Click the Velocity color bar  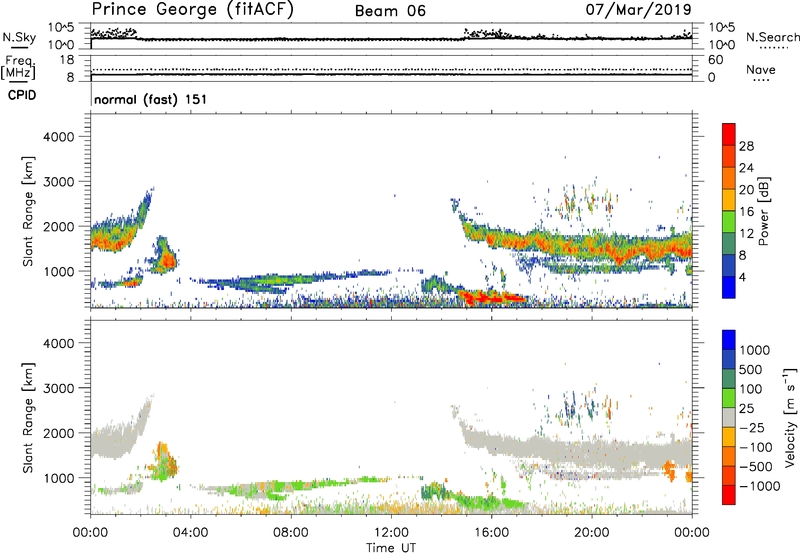729,417
